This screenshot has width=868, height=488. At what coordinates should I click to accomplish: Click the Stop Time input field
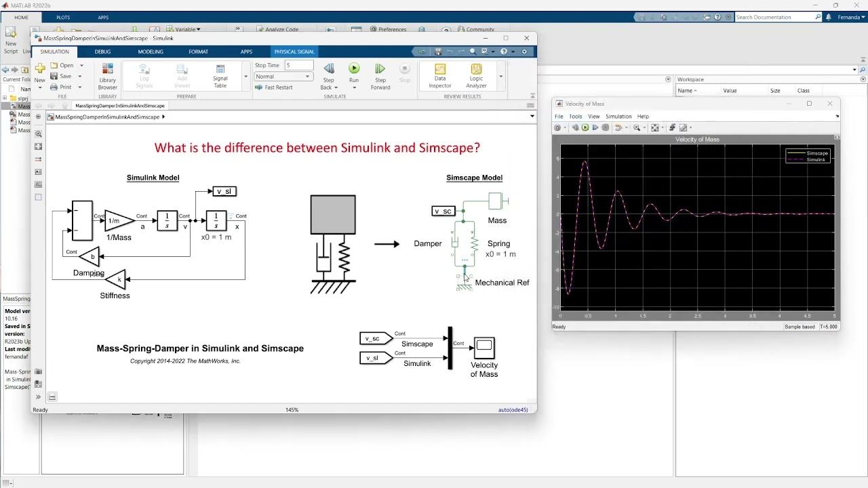(299, 65)
